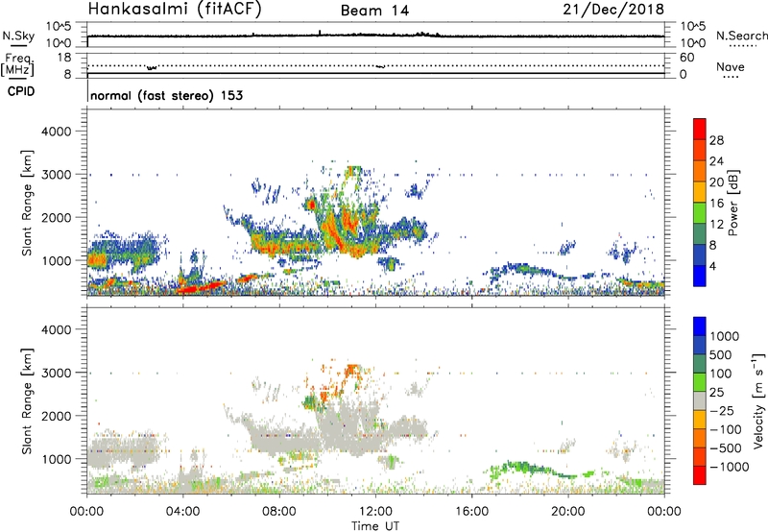This screenshot has width=768, height=532.
Task: Click 'Slant Range [km]' label of velocity panel
Action: coord(27,400)
